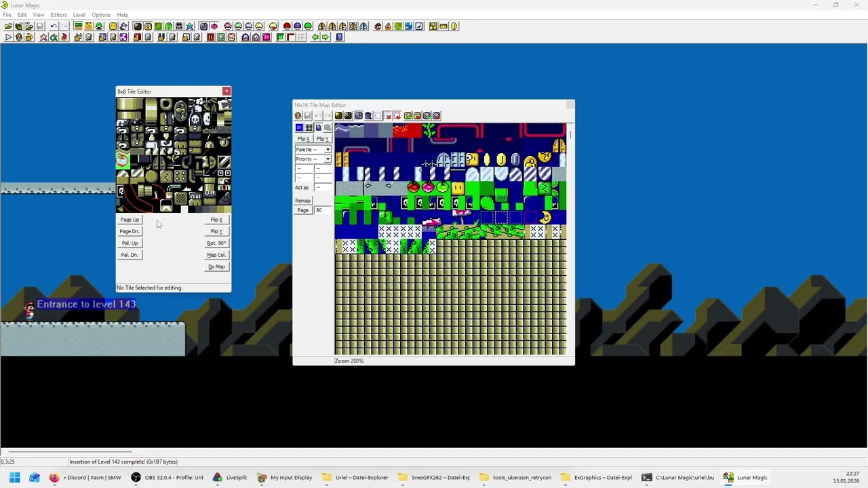Click the first question-block icon in Tile Map Editor toolbar

pyautogui.click(x=408, y=115)
